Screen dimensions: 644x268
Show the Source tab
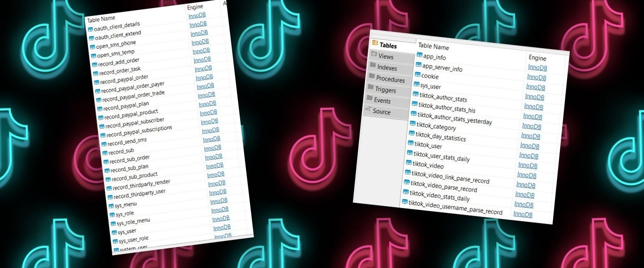pos(386,112)
